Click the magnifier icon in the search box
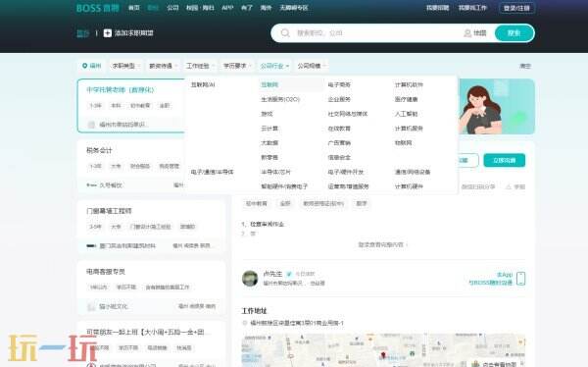This screenshot has height=367, width=588. coord(285,33)
